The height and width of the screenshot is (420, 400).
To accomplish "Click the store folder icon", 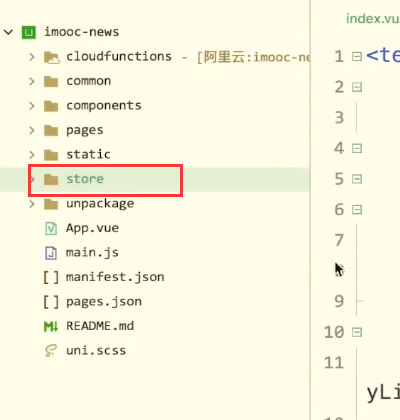I will pyautogui.click(x=51, y=179).
